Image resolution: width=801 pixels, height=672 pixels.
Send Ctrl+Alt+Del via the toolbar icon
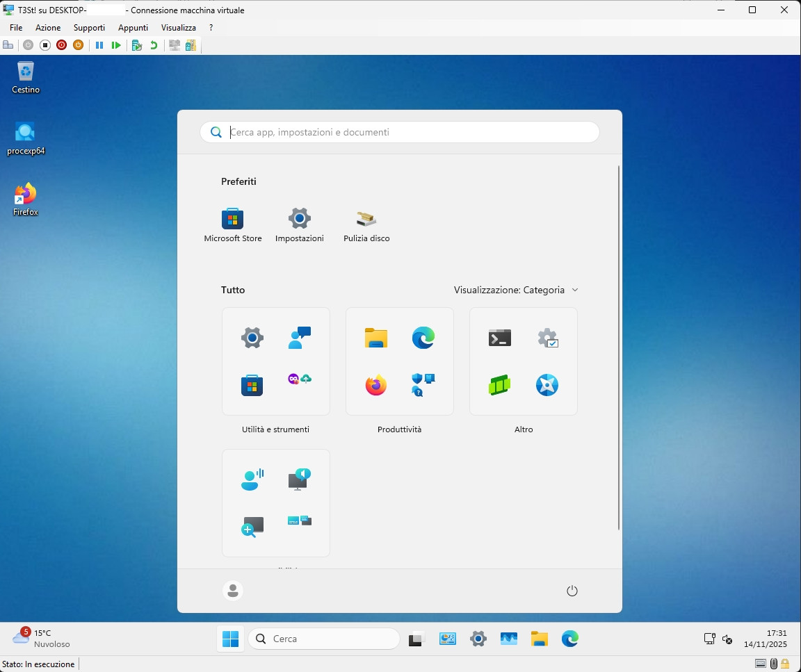(x=8, y=45)
